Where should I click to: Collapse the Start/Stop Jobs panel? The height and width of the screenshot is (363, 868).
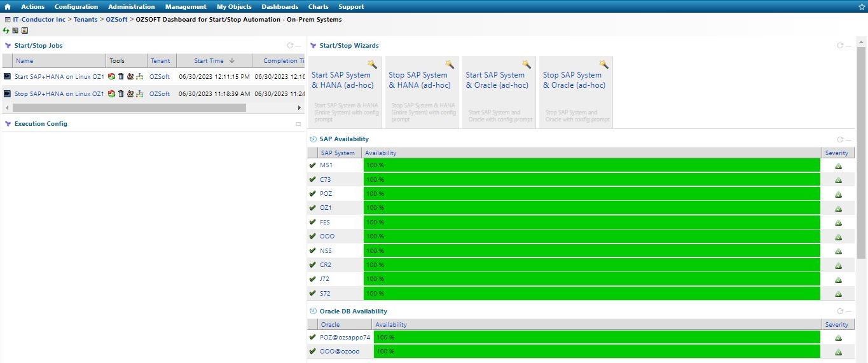click(x=298, y=46)
